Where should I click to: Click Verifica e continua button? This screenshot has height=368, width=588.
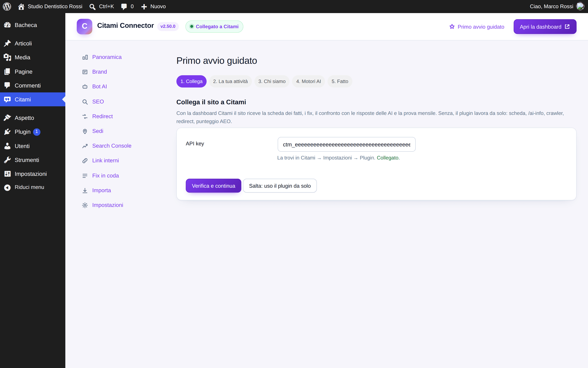pos(213,186)
